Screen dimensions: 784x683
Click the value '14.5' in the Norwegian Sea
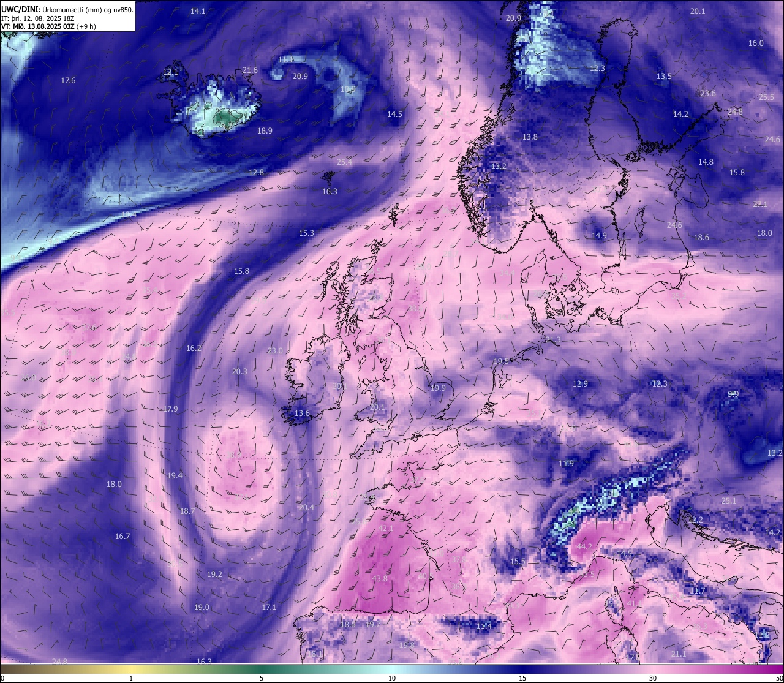(x=394, y=115)
